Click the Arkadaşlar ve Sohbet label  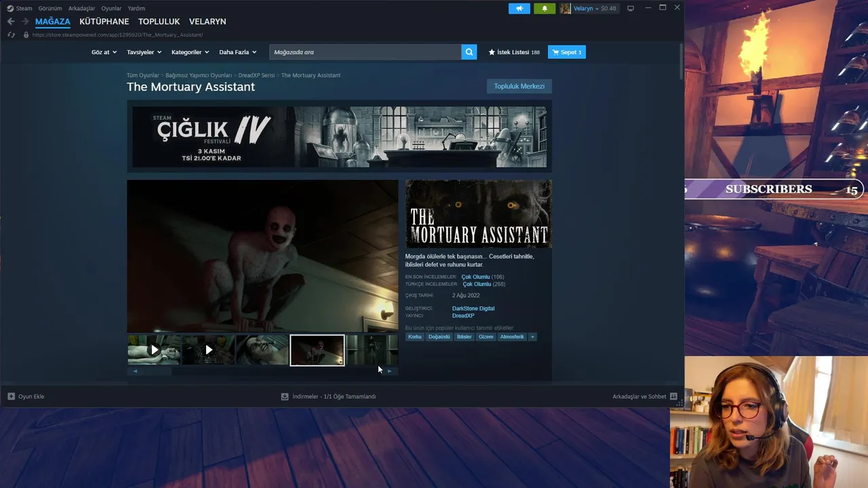(639, 396)
